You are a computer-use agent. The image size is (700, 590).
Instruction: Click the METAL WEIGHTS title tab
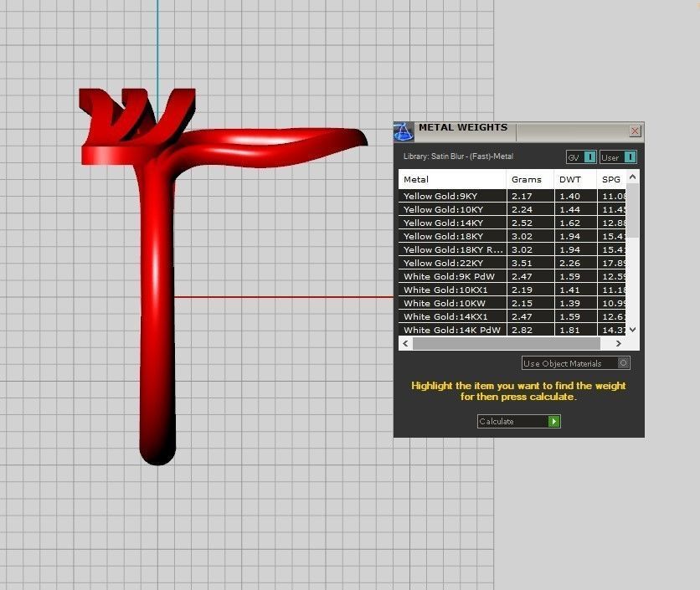pyautogui.click(x=463, y=127)
